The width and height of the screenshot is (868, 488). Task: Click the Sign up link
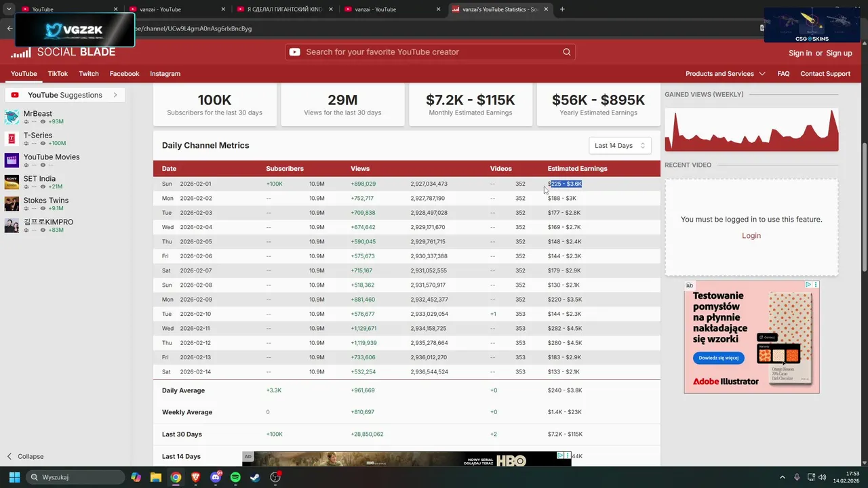pyautogui.click(x=839, y=53)
